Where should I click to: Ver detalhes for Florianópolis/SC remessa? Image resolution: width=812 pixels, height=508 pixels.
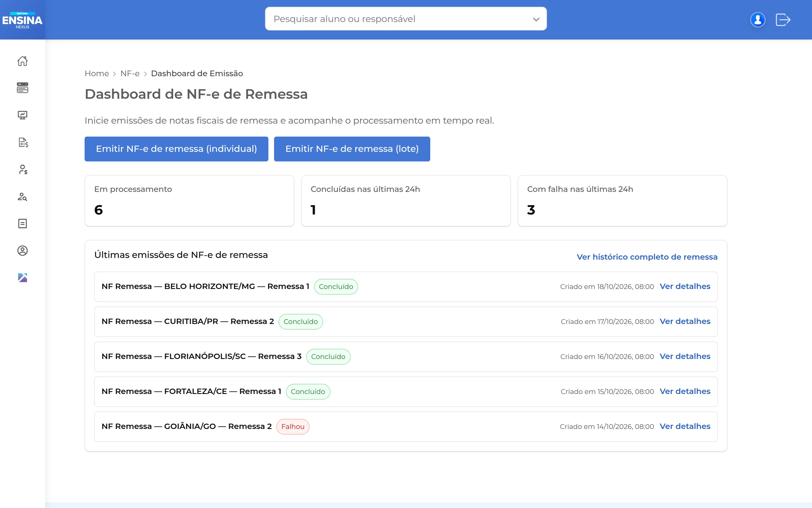coord(685,356)
